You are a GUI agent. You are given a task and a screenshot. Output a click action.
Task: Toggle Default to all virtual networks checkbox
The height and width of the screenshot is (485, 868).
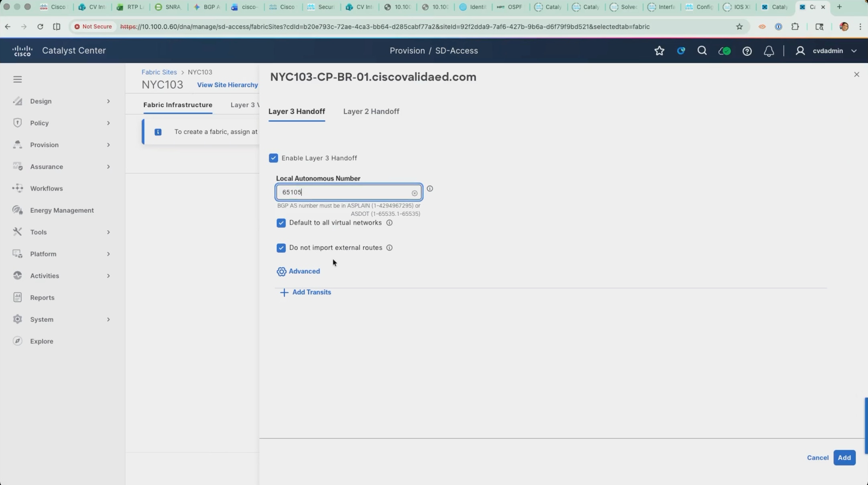(281, 223)
